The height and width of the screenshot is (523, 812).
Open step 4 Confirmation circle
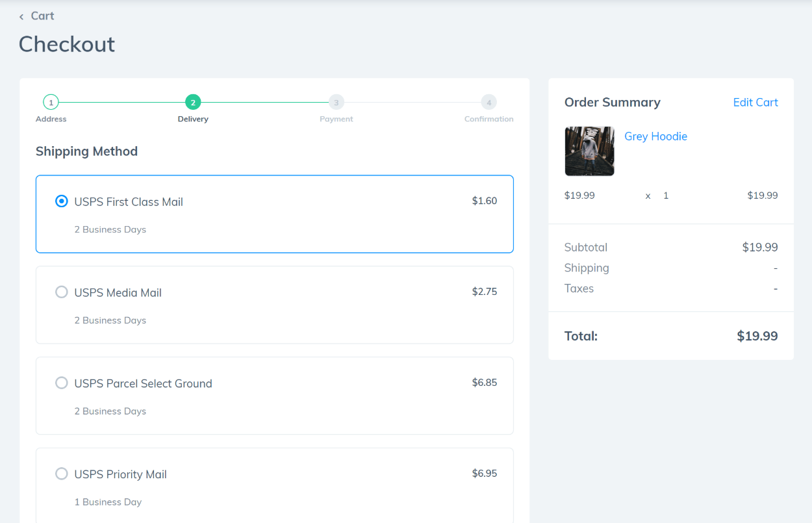pos(488,102)
